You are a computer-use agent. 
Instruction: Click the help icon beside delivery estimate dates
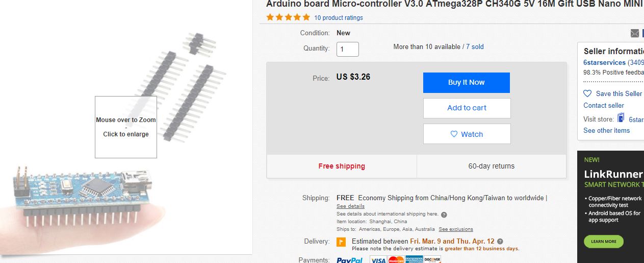pos(500,242)
